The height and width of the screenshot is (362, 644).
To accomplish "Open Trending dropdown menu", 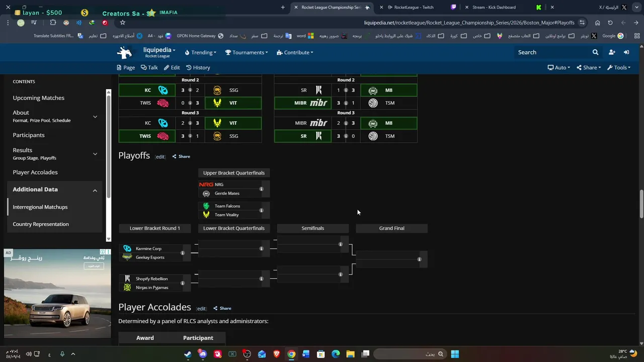I will coord(200,52).
